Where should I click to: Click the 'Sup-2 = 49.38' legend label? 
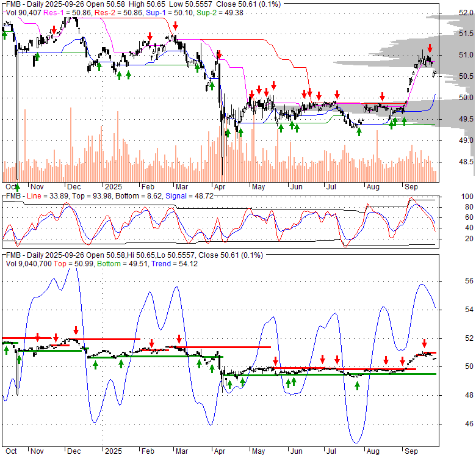click(x=220, y=13)
